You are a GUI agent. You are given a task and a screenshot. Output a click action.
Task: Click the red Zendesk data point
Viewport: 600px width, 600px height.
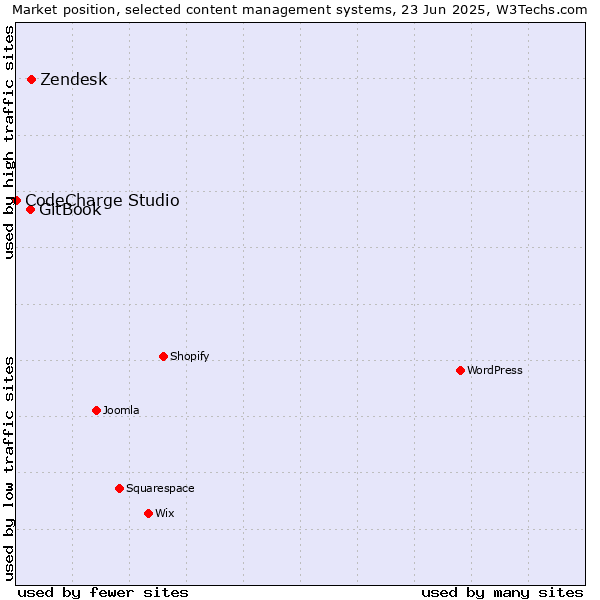32,80
